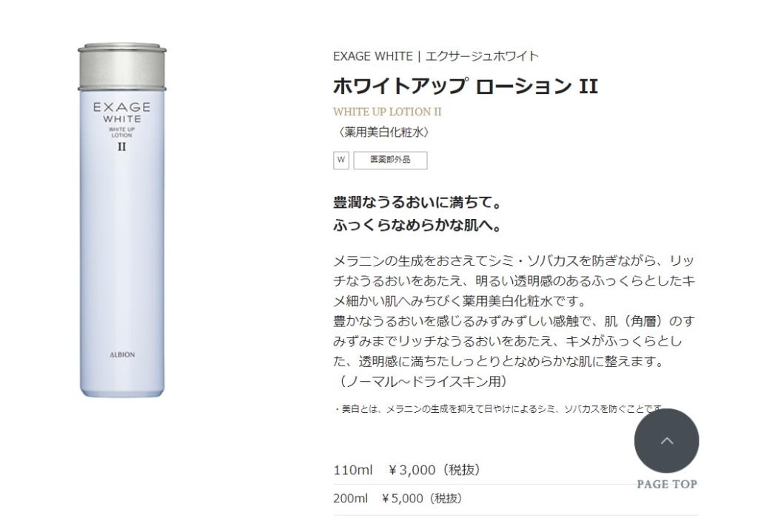
Task: Click the PAGE TOP text label
Action: 667,484
